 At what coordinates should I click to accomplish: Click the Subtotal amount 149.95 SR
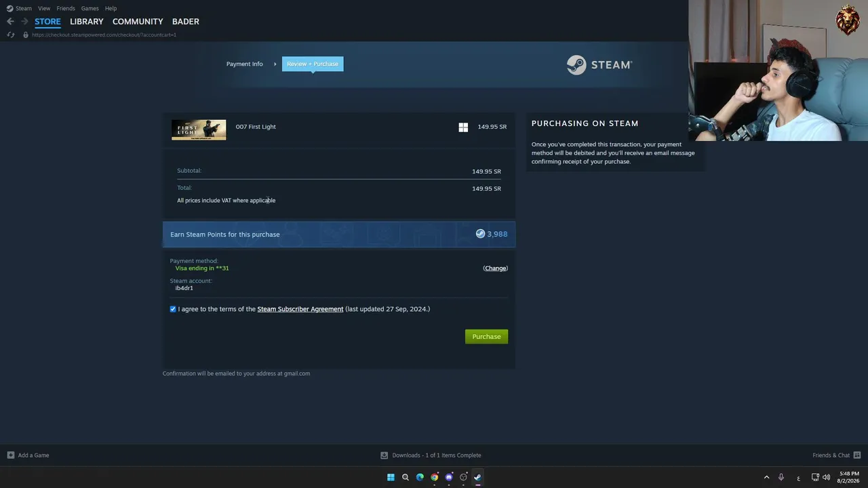486,171
